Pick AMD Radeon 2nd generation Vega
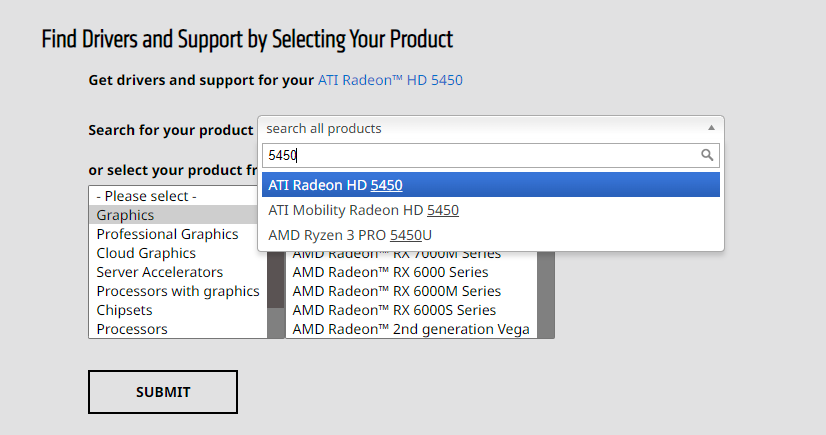Viewport: 826px width, 435px height. [x=410, y=329]
